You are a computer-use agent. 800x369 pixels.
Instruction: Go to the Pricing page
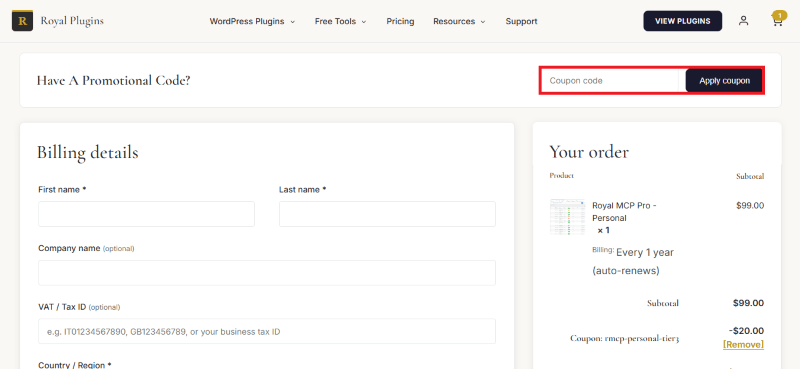coord(400,21)
